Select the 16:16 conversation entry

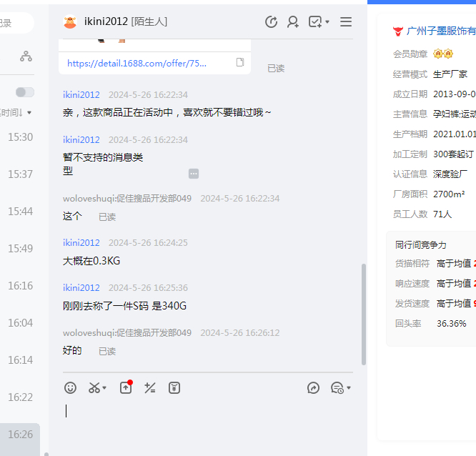tap(20, 286)
